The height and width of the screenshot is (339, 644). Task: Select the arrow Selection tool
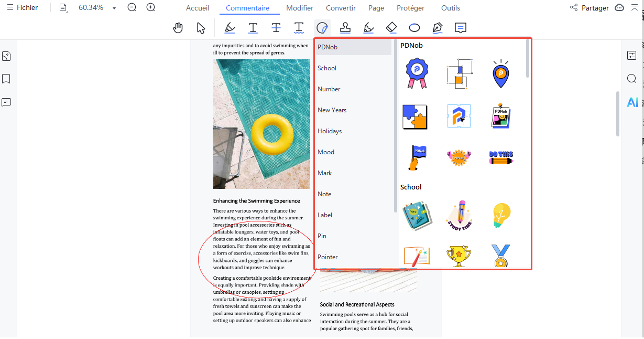[201, 28]
